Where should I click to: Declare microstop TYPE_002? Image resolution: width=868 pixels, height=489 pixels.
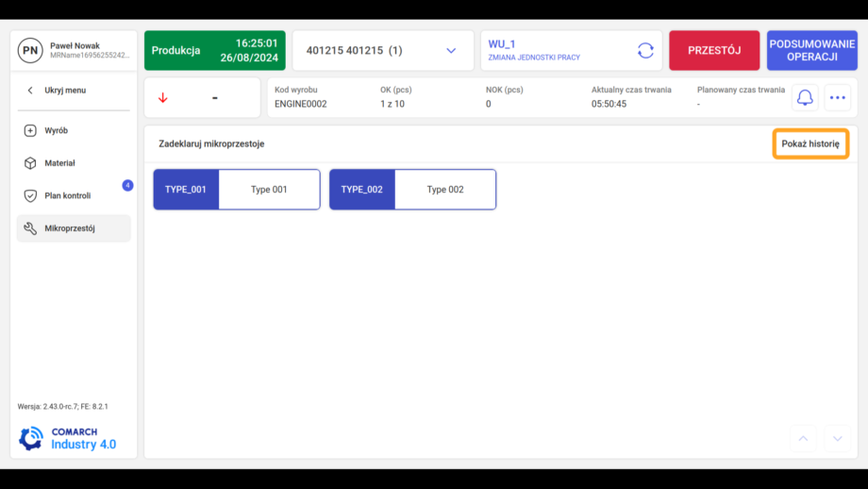413,190
